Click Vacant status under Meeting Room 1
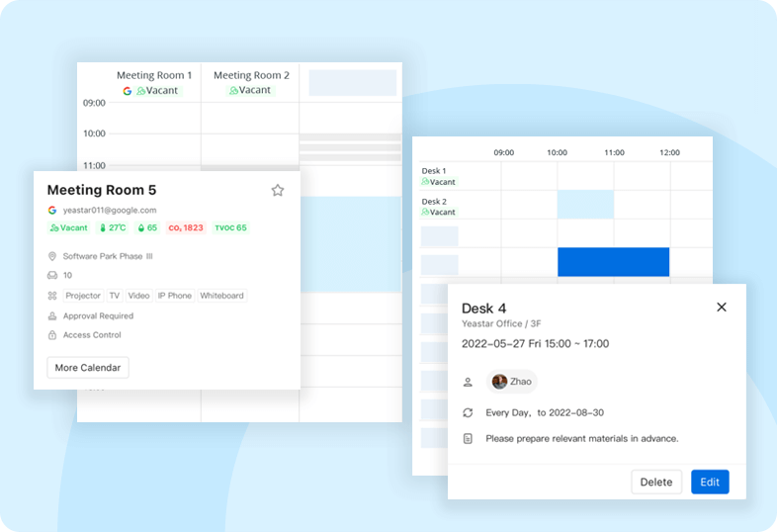 (x=157, y=91)
